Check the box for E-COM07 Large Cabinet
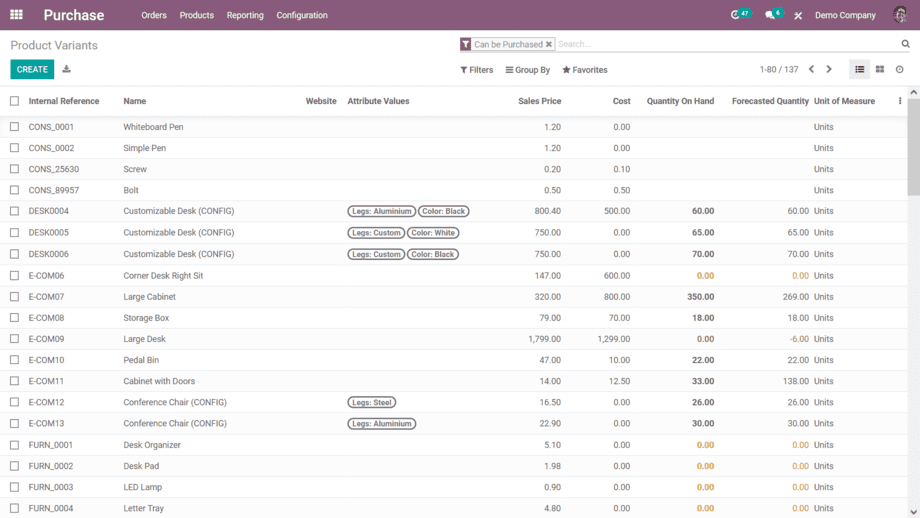This screenshot has height=518, width=920. (14, 297)
